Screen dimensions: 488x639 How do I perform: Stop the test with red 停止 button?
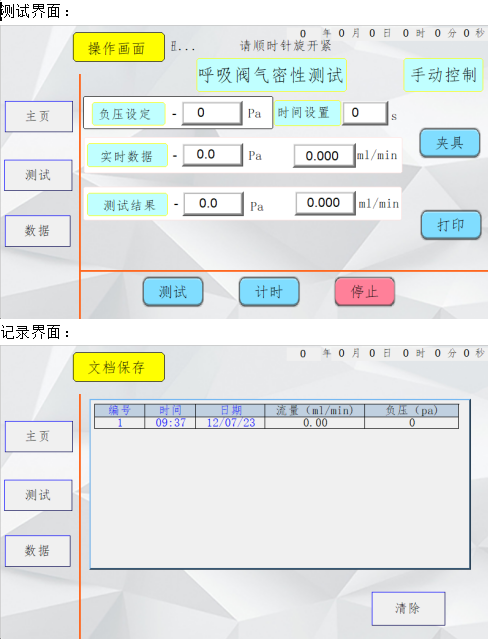(x=364, y=292)
